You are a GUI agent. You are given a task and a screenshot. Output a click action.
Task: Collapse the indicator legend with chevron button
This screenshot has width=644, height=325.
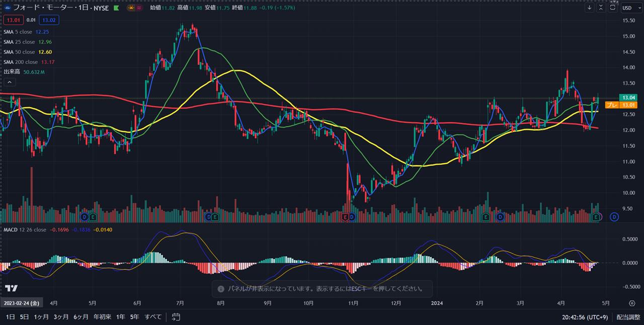10,82
